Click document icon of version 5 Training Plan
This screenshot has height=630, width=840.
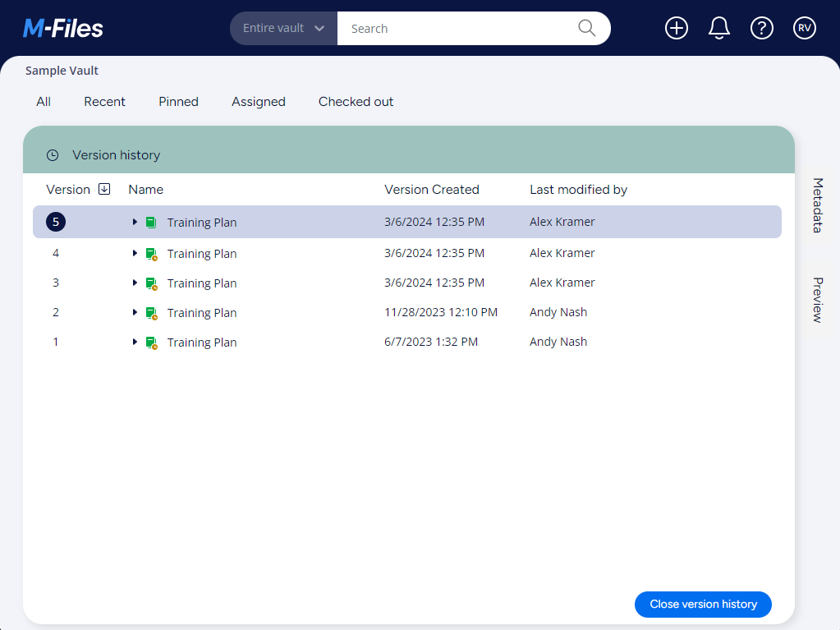pyautogui.click(x=150, y=222)
